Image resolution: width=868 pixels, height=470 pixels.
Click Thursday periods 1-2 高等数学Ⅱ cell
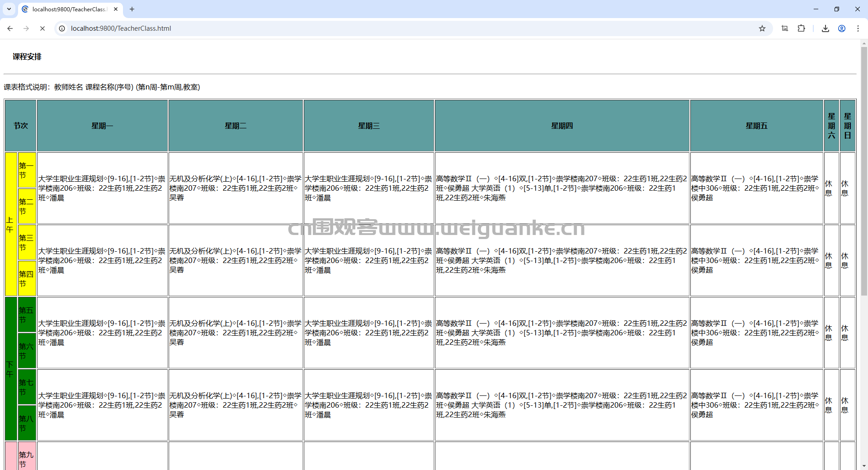562,188
